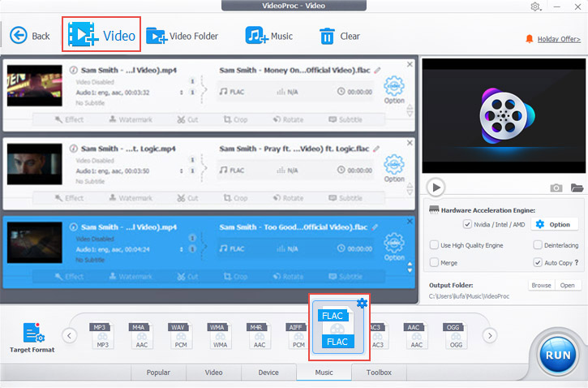Viewport: 588px width, 388px height.
Task: Toggle Nvidia / Intel / AMD acceleration
Action: tap(467, 224)
